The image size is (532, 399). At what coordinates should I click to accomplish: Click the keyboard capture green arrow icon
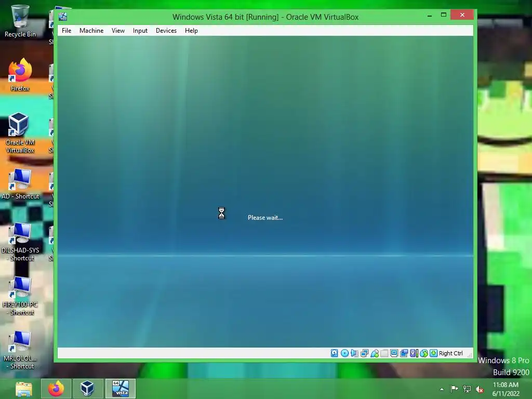434,353
